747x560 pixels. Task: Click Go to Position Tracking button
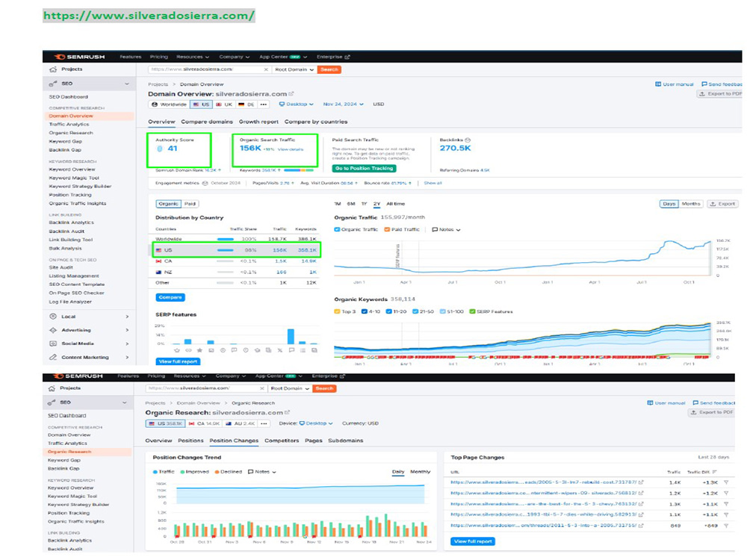point(365,169)
